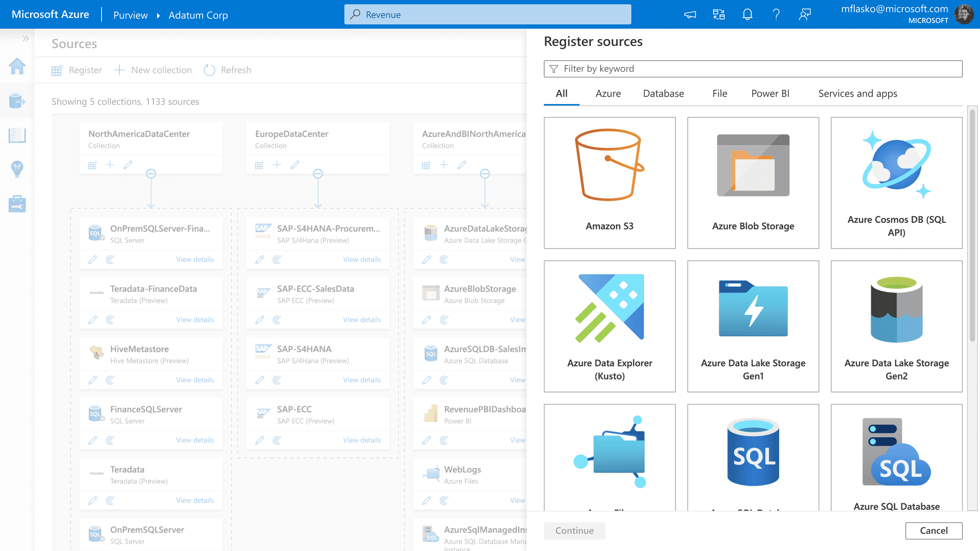Edit OnPremSQLServer-Fina source pencil icon
The height and width of the screenshot is (551, 980).
coord(93,259)
